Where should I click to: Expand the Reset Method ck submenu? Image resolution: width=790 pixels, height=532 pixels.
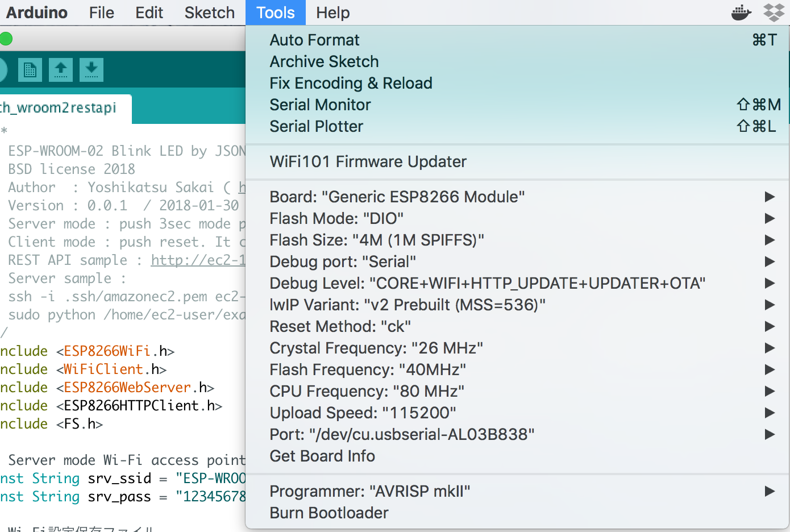(x=517, y=326)
